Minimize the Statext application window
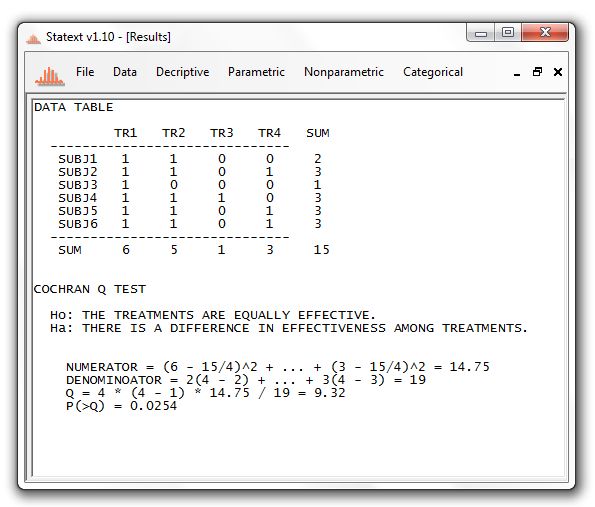 (480, 33)
